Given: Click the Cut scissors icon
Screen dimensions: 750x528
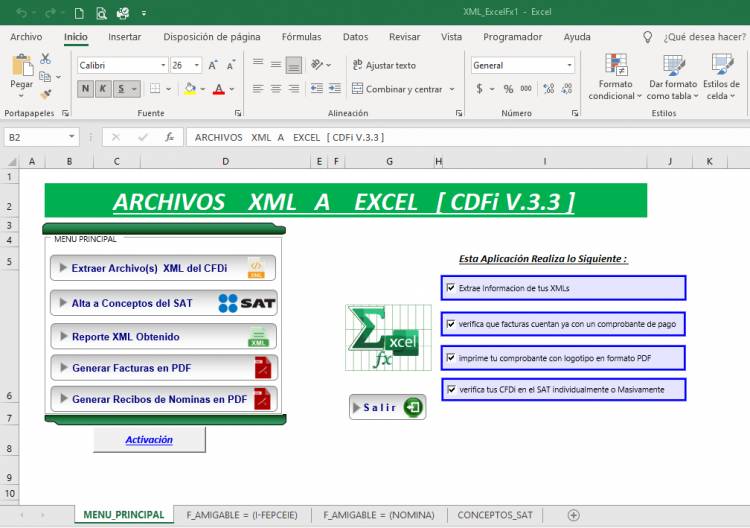Looking at the screenshot, I should 45,59.
